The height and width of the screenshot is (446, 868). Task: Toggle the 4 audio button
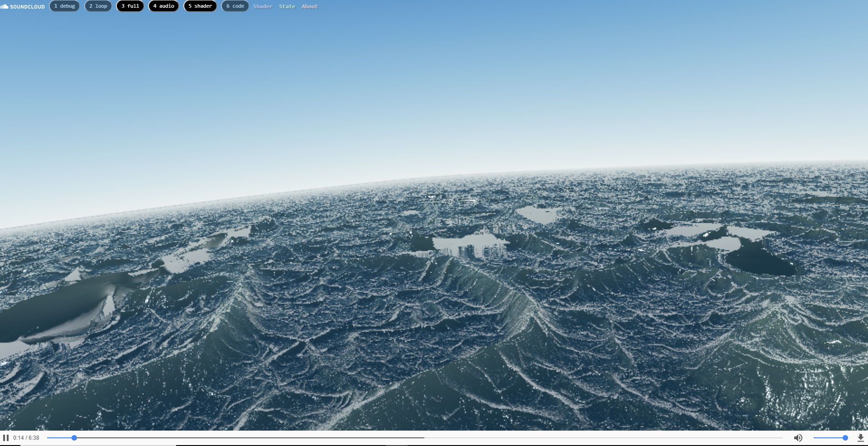point(163,6)
